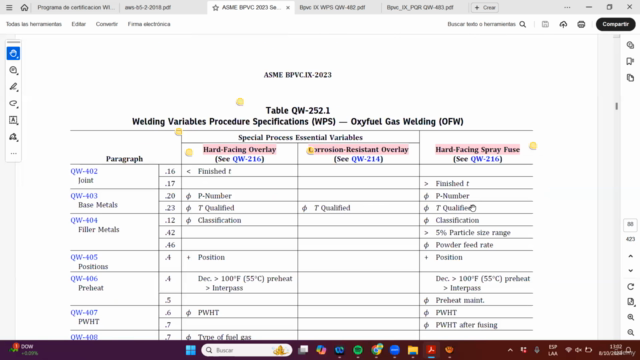The height and width of the screenshot is (360, 640).
Task: Activate the selection hand tool in left toolbar
Action: click(13, 53)
